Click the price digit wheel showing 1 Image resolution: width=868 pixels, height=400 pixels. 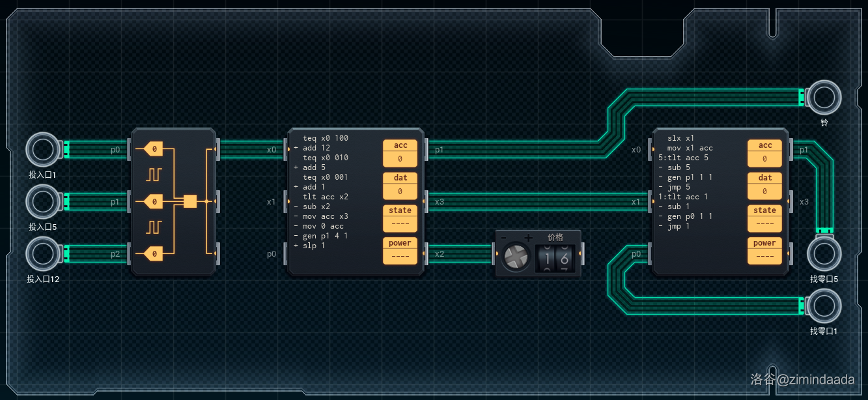pyautogui.click(x=546, y=259)
